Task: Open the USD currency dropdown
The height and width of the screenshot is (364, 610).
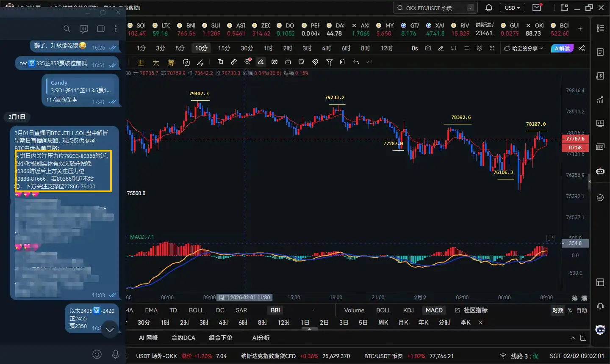Action: pos(512,8)
